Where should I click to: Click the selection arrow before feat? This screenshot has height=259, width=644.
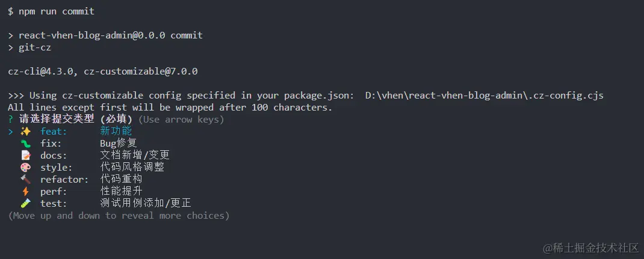11,132
